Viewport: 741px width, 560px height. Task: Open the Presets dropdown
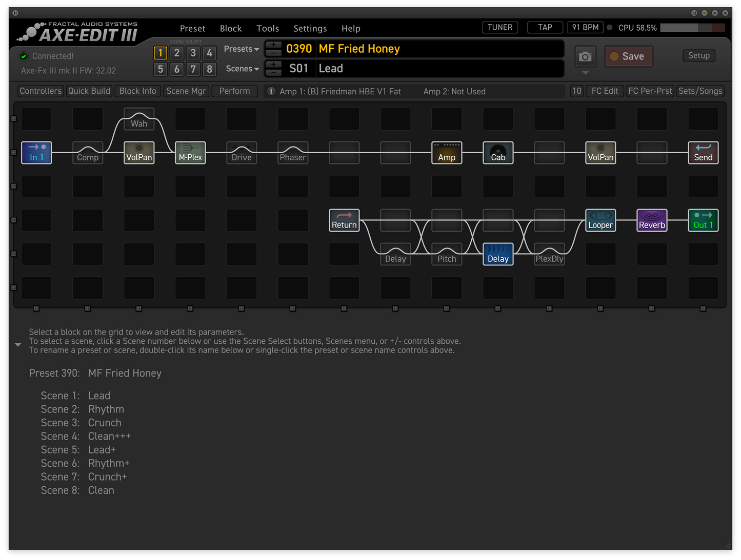(x=242, y=49)
